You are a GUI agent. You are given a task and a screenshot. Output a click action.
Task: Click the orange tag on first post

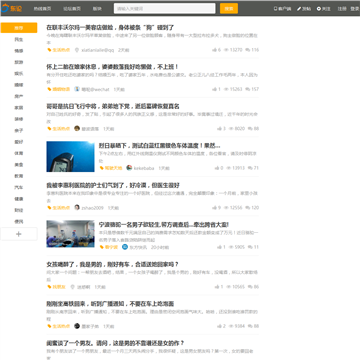pos(59,50)
